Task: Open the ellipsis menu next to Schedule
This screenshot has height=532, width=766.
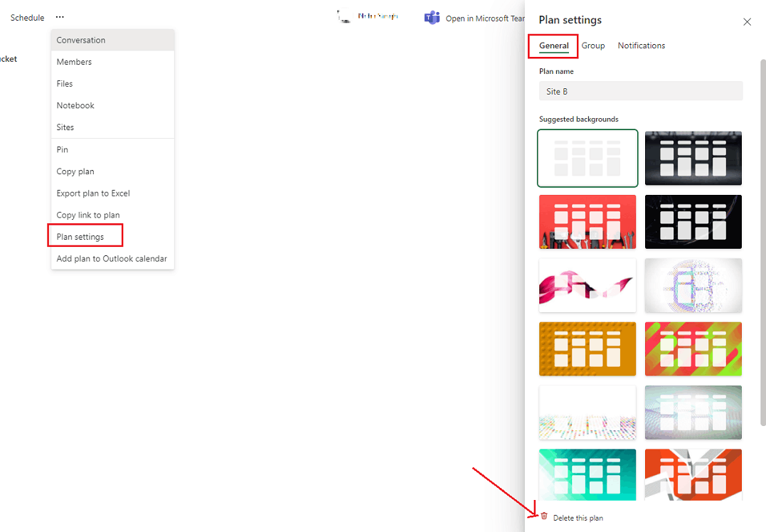Action: pyautogui.click(x=60, y=17)
